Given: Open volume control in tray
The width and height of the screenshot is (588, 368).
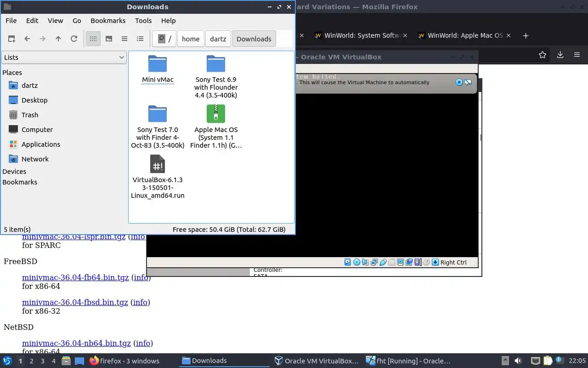Looking at the screenshot, I should (518, 361).
